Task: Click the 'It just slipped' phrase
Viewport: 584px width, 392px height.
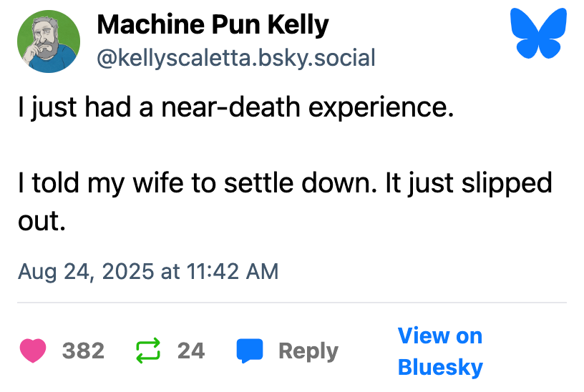Action: (x=469, y=183)
